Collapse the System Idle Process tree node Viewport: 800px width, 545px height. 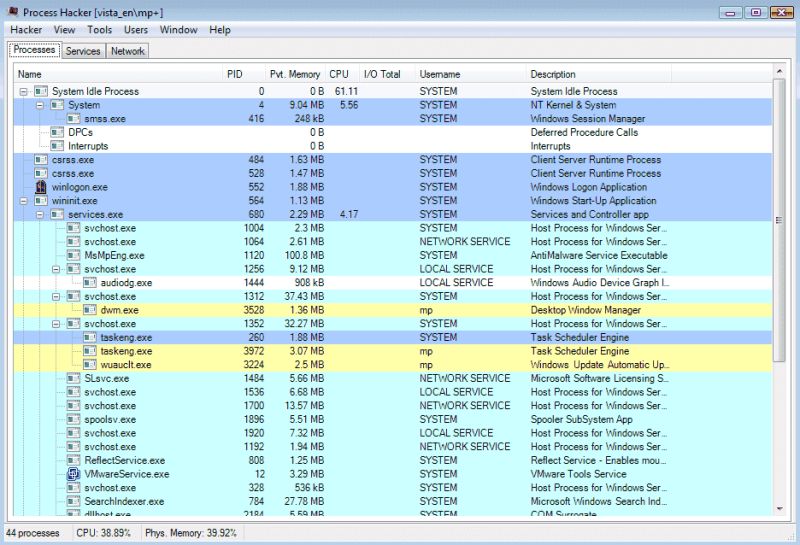point(23,92)
